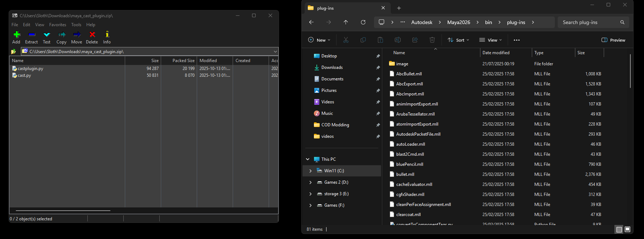Screen dimensions: 644x239
Task: Expand the Win11 (C:) drive tree
Action: coord(311,171)
